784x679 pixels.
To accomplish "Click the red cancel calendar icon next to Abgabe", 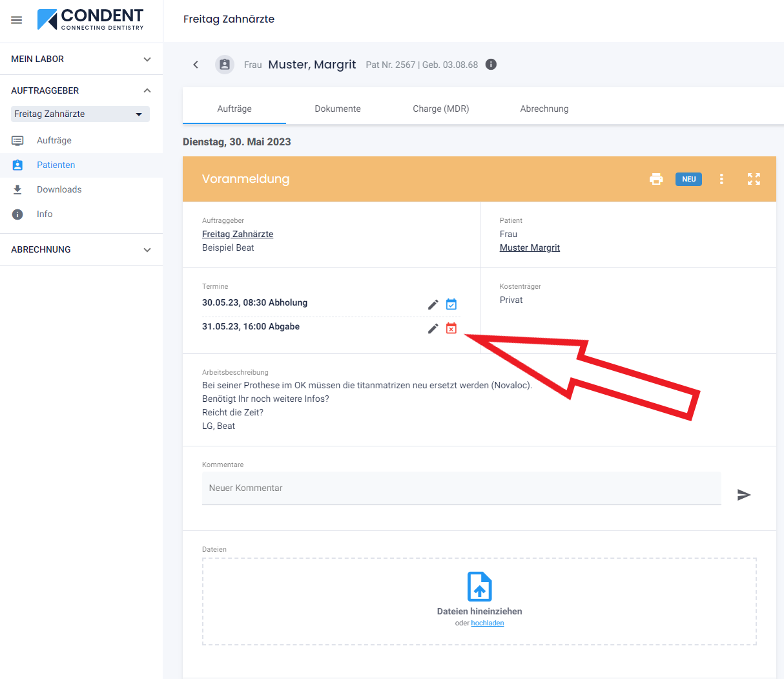I will pos(451,328).
